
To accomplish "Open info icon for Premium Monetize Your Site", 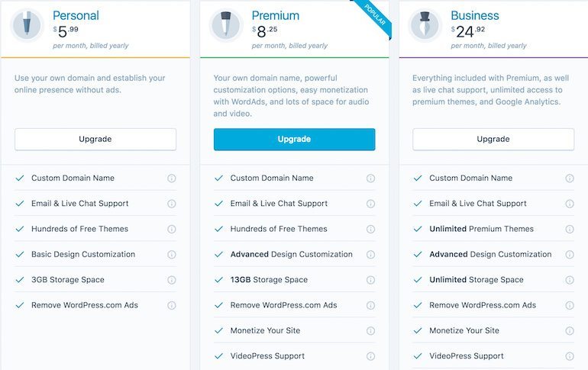I will [x=370, y=330].
